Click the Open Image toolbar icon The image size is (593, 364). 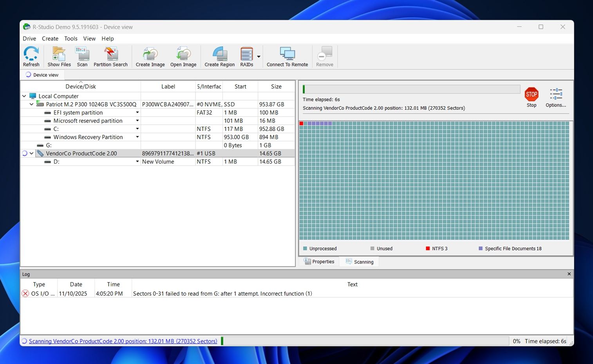point(183,56)
